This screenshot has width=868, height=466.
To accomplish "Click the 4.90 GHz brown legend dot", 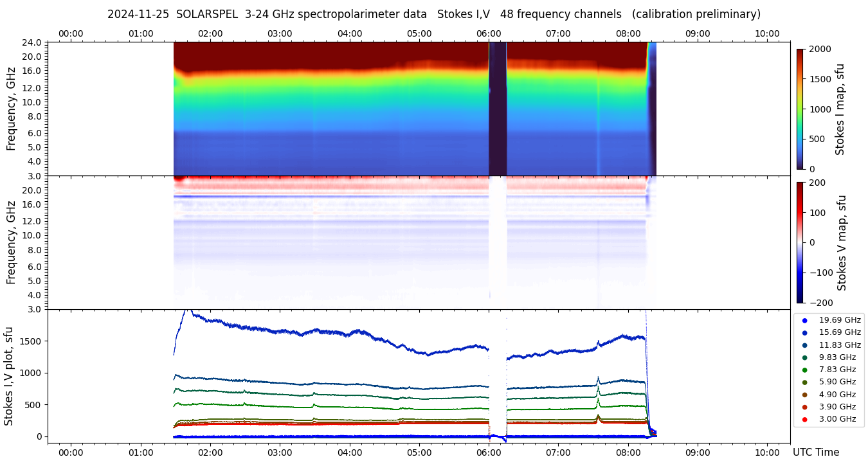I will [x=804, y=395].
